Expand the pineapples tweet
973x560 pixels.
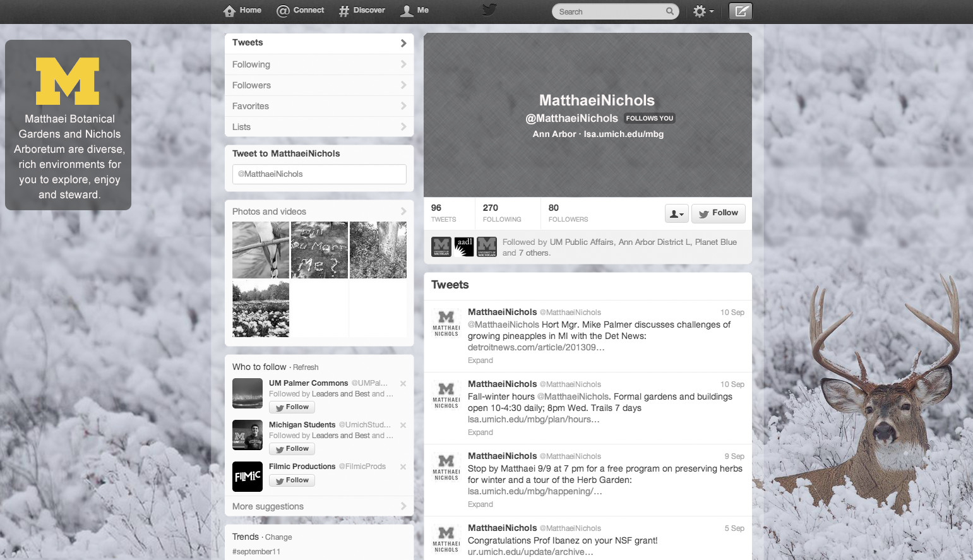[481, 360]
